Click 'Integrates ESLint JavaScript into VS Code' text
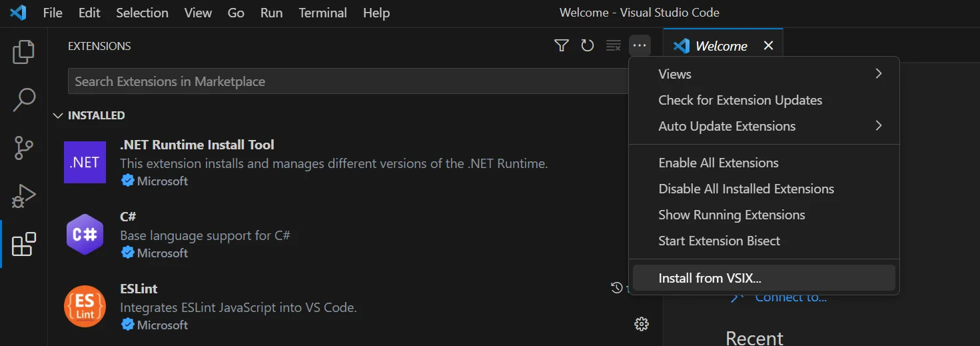Viewport: 980px width, 346px height. [239, 307]
